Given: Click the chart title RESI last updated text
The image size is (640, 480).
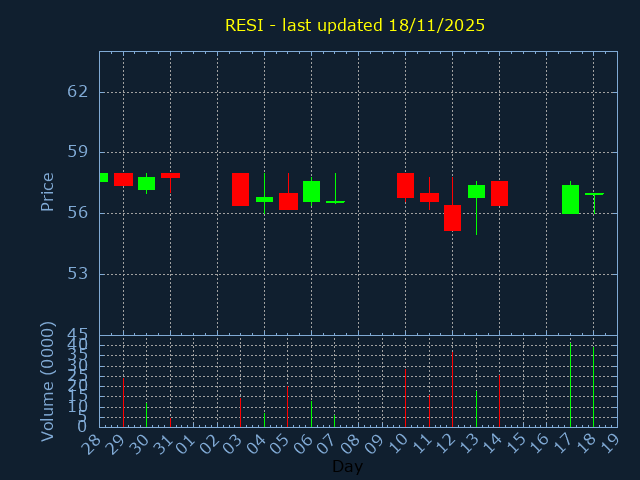Looking at the screenshot, I should (354, 25).
